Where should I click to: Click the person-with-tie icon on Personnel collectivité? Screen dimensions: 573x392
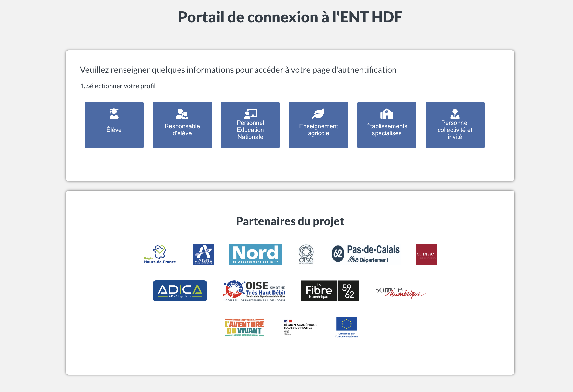pos(455,114)
